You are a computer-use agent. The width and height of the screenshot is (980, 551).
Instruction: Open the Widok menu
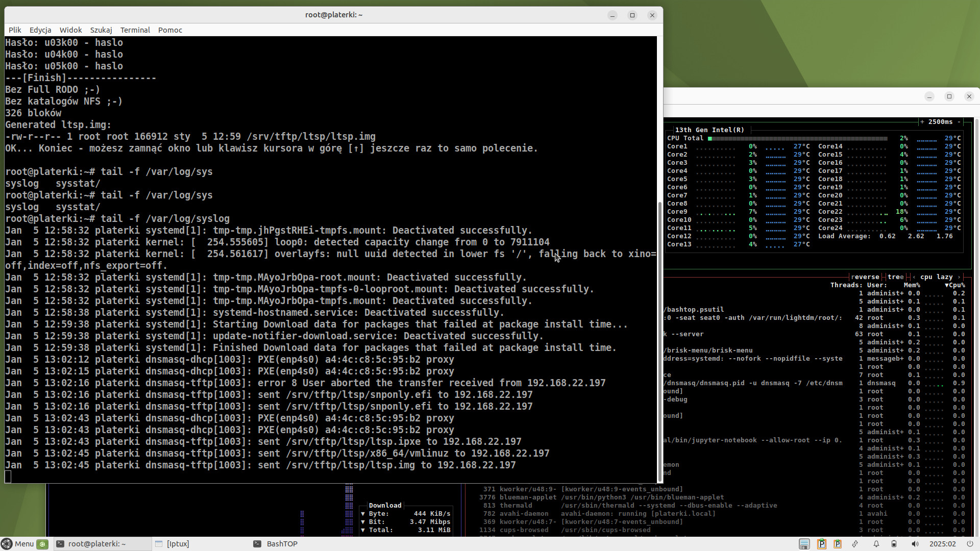70,30
